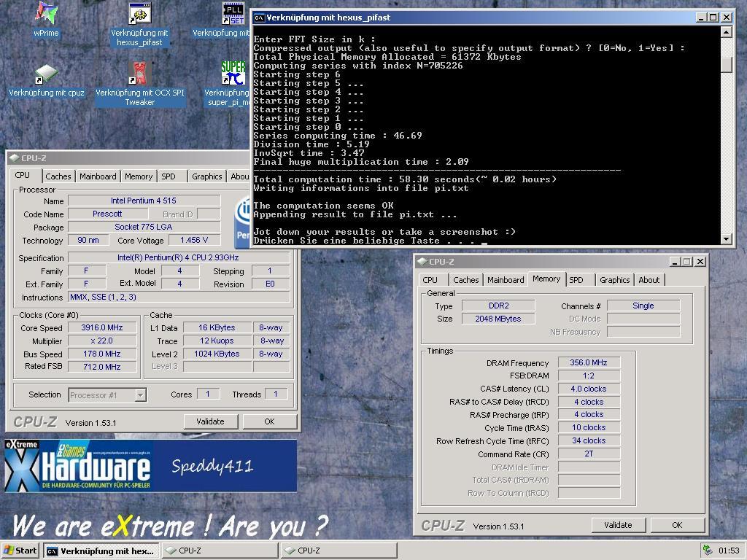Viewport: 747px width, 560px height.
Task: Click the CAS# Latency value 4.0 clocks
Action: click(589, 389)
